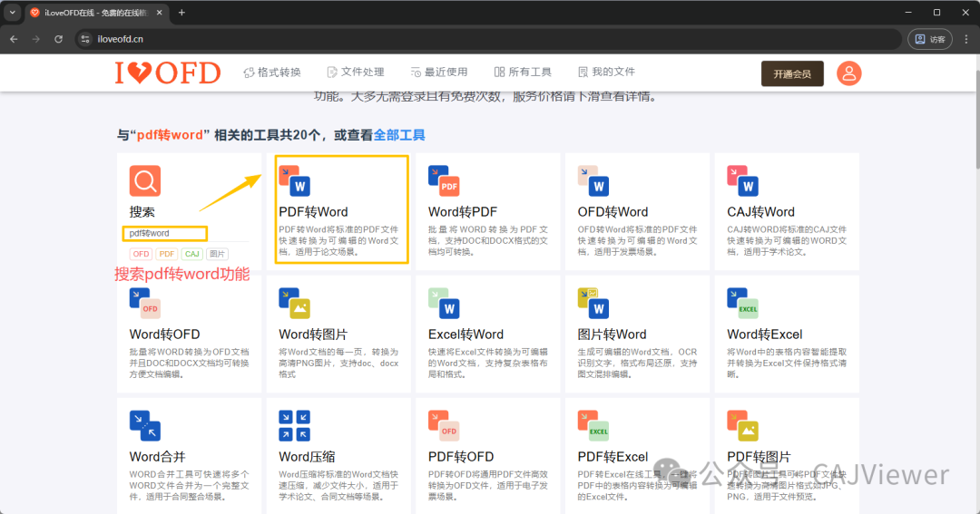
Task: Click the I Love OFD logo
Action: pos(168,73)
